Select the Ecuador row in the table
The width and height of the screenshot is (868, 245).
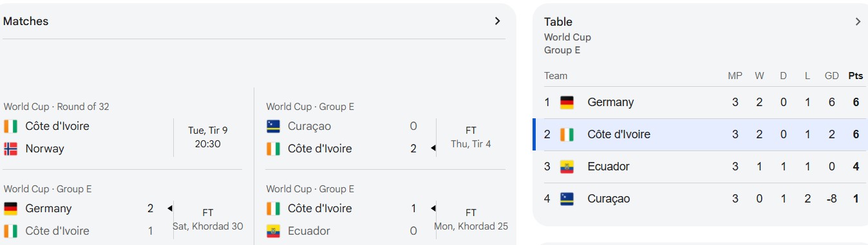(703, 167)
